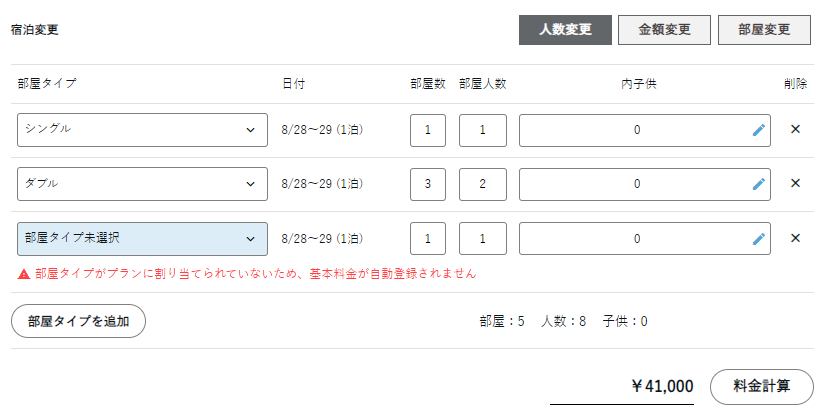Click pencil edit icon in ダブル row
The height and width of the screenshot is (417, 826).
coord(759,184)
